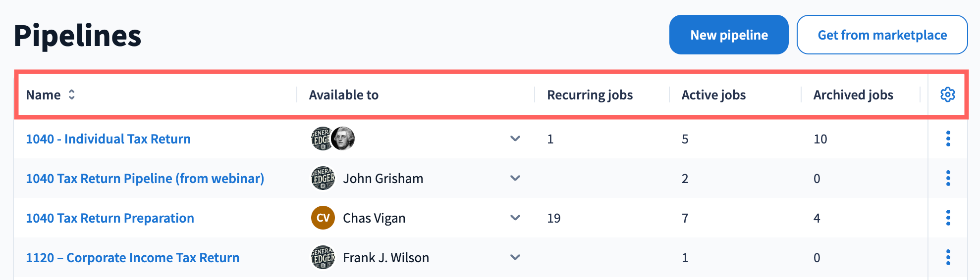
Task: Open three-dot menu for 1120 Corporate Income Tax Return
Action: coord(948,258)
